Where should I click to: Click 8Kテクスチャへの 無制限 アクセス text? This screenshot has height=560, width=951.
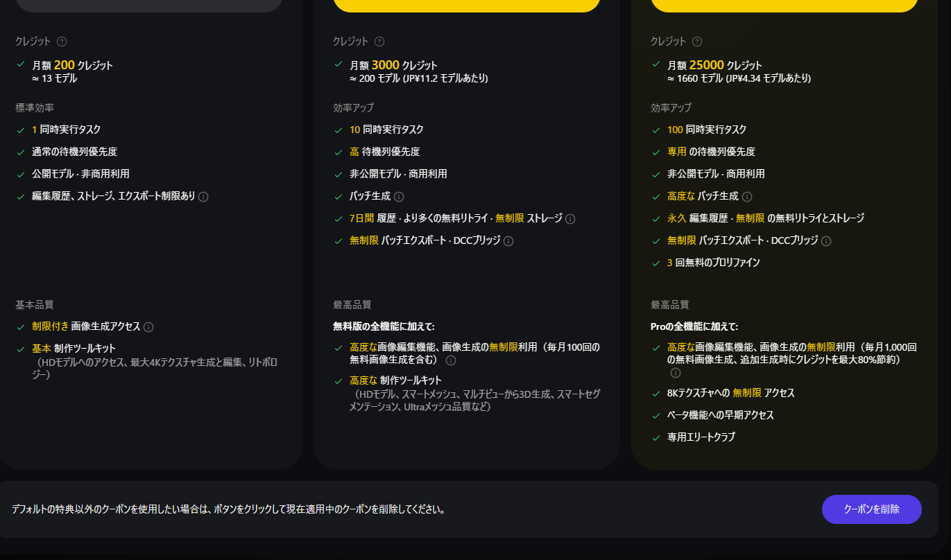tap(730, 393)
